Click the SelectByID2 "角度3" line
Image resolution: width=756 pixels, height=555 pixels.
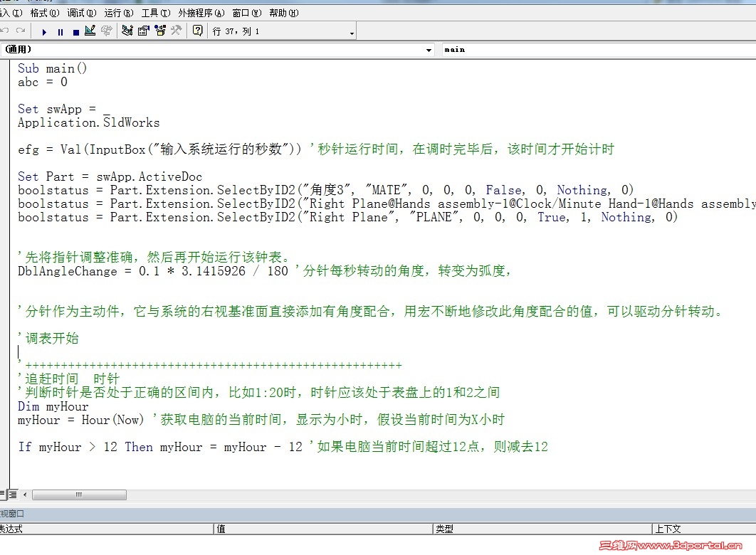click(326, 190)
